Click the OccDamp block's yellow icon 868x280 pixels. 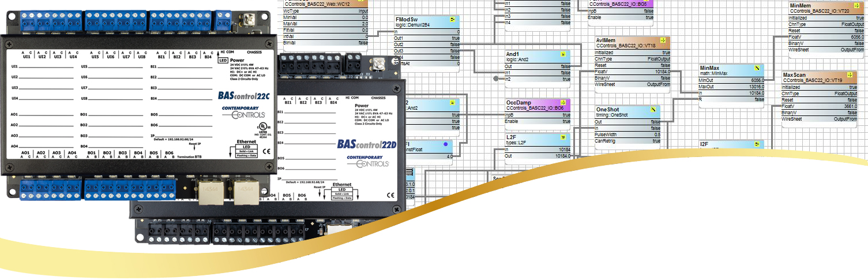[x=563, y=102]
